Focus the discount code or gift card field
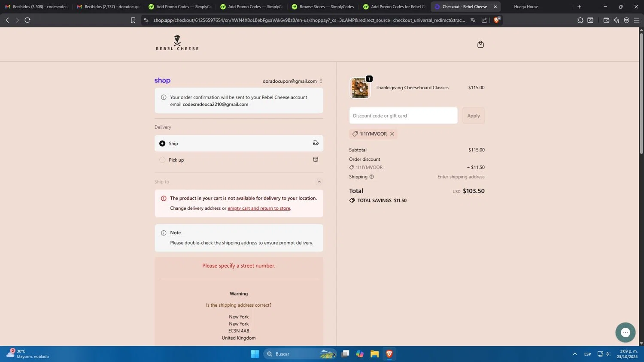Image resolution: width=644 pixels, height=362 pixels. [403, 116]
